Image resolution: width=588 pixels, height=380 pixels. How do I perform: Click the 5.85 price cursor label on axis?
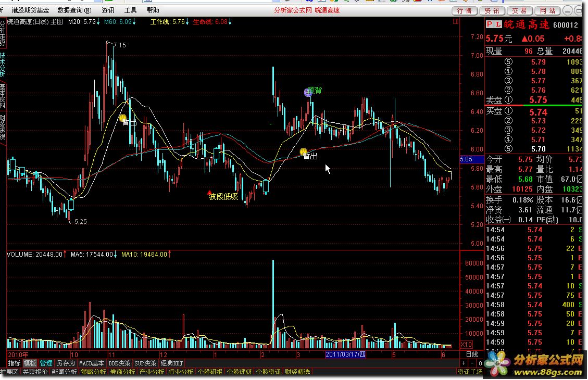(472, 159)
